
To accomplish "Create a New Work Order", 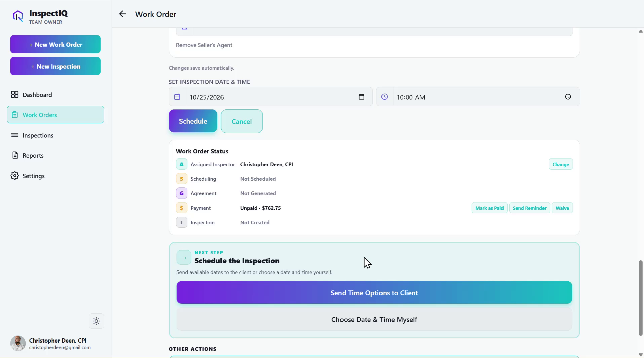I will click(55, 44).
